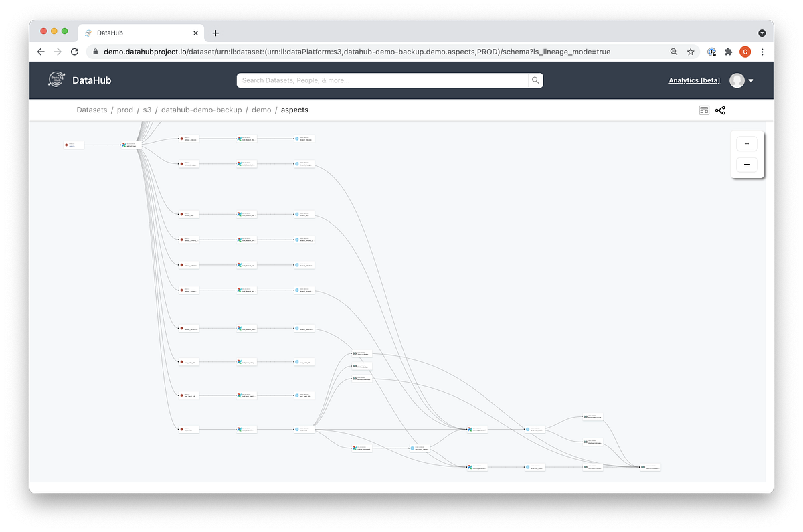Click the leftmost red source dataset node
Image resolution: width=803 pixels, height=532 pixels.
tap(73, 145)
